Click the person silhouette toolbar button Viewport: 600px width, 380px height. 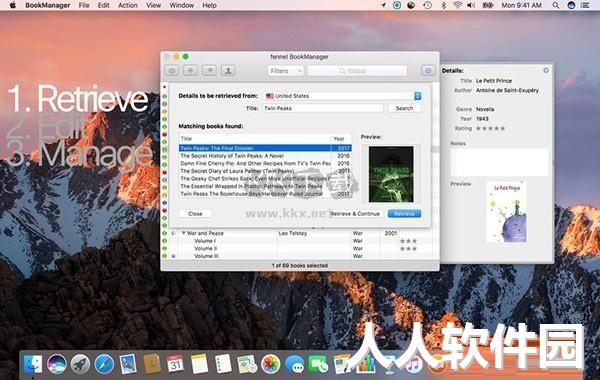[228, 70]
